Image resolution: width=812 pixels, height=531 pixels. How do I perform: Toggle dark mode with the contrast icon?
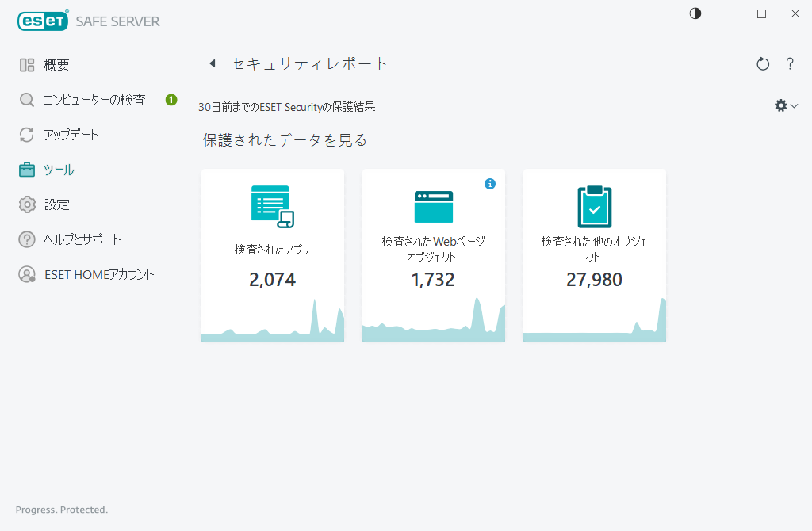point(695,13)
